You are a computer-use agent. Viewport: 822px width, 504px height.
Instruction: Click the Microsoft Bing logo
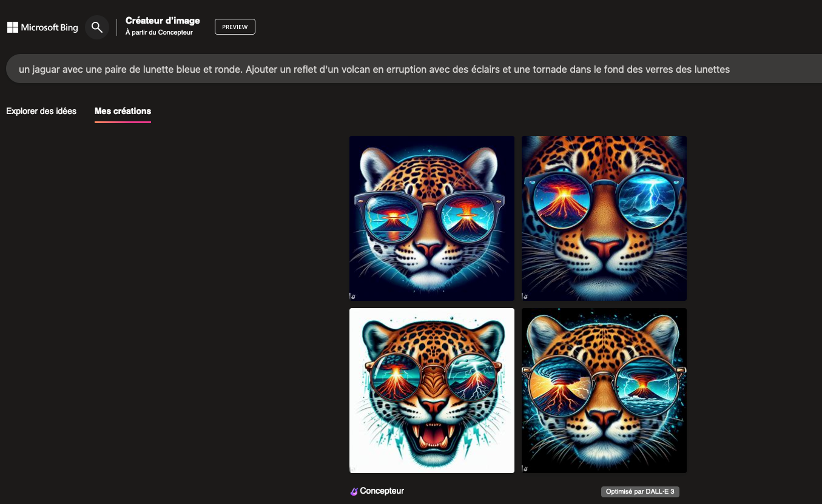click(x=42, y=27)
